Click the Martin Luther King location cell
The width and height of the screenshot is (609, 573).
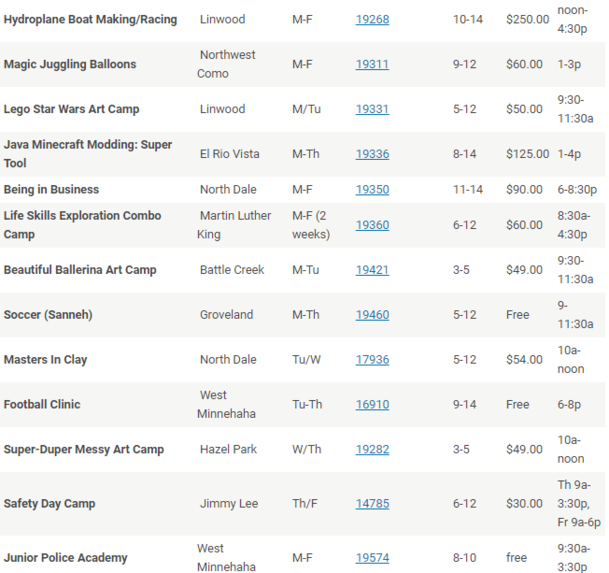[x=235, y=225]
